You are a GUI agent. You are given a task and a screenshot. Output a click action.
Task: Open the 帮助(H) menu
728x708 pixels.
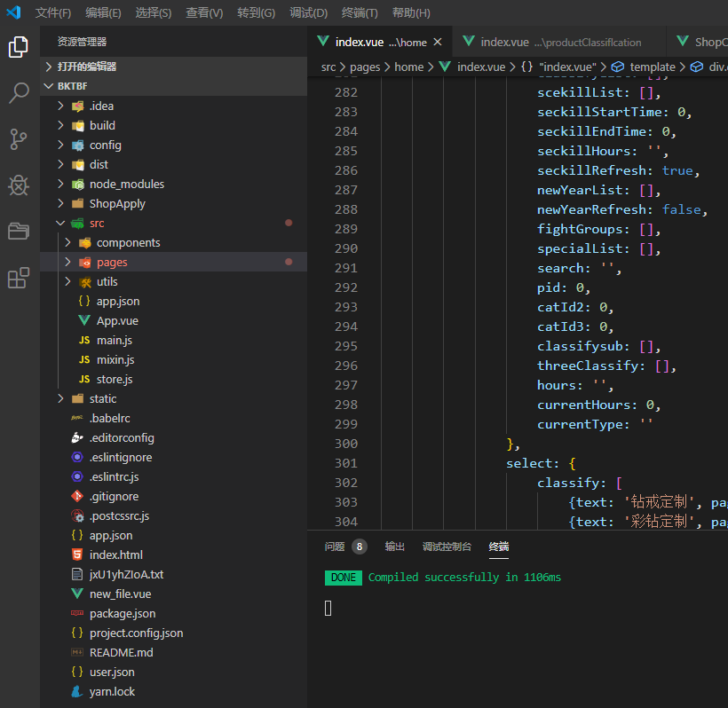pos(411,12)
